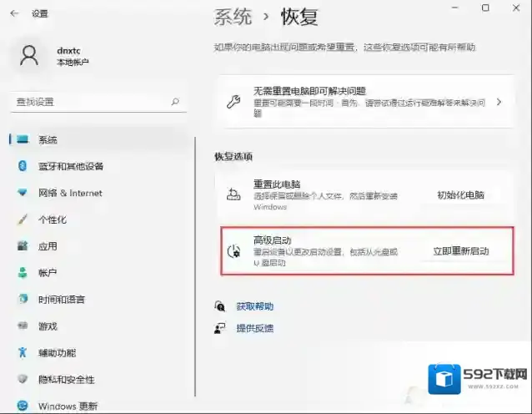Open the 提供反馈 link
The image size is (532, 414).
254,328
